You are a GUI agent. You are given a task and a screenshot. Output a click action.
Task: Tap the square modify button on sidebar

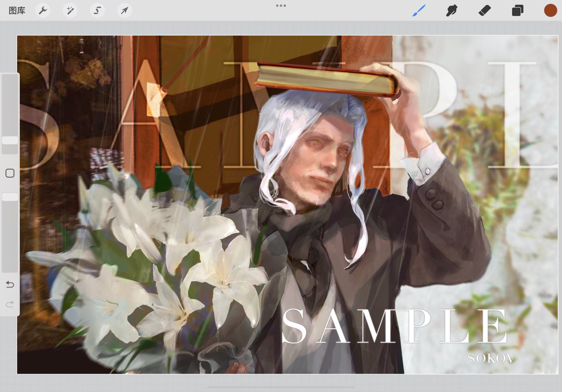10,173
